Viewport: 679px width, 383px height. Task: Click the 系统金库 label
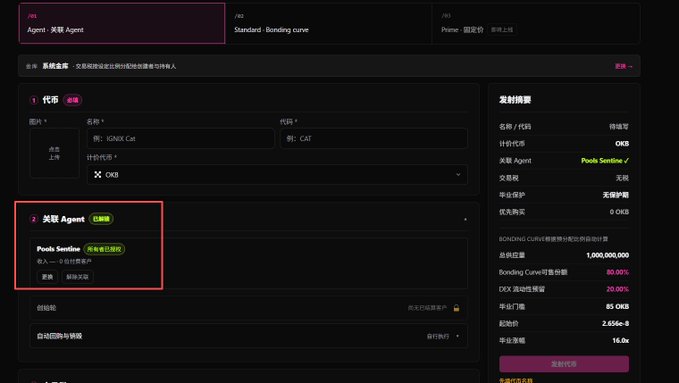pos(55,66)
